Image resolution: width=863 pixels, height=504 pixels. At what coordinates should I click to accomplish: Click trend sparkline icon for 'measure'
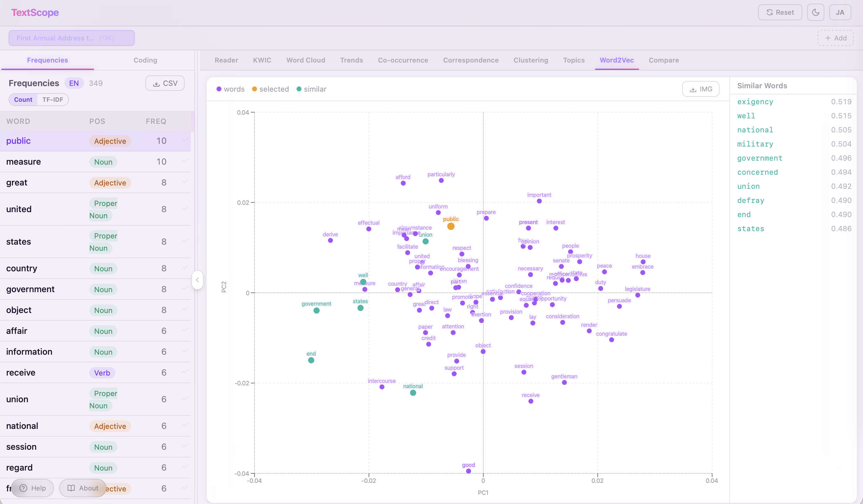(x=185, y=161)
